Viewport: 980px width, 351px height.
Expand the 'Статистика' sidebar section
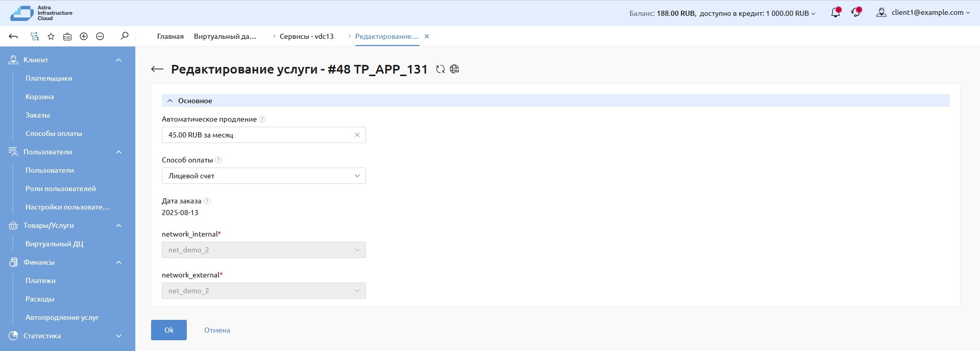tap(118, 336)
